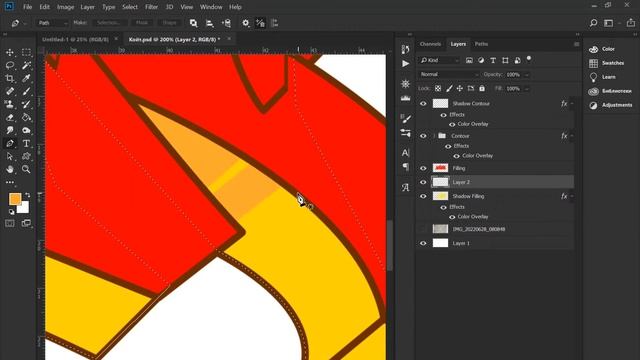Open the Path mode dropdown
Image resolution: width=640 pixels, height=360 pixels.
[52, 23]
